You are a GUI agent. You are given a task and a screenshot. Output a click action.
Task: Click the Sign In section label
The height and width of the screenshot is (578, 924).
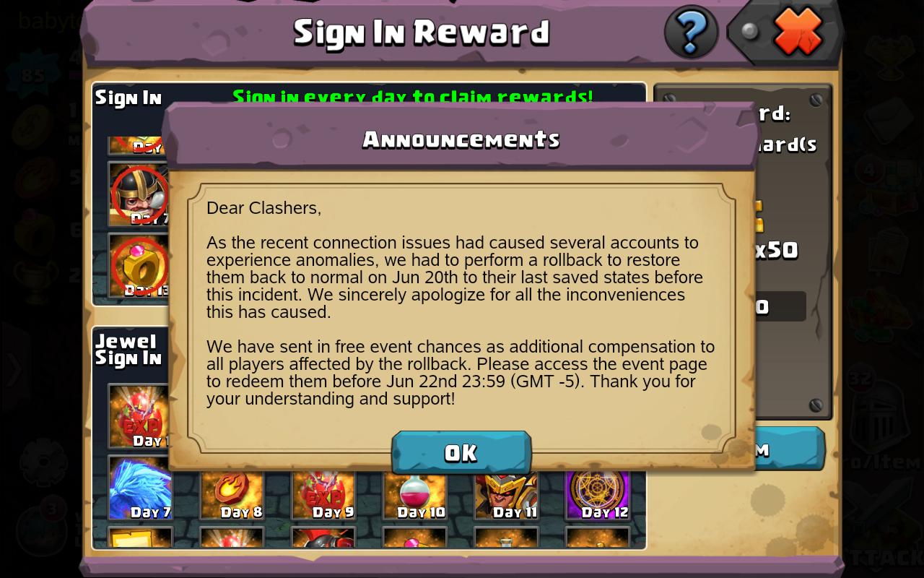tap(128, 98)
